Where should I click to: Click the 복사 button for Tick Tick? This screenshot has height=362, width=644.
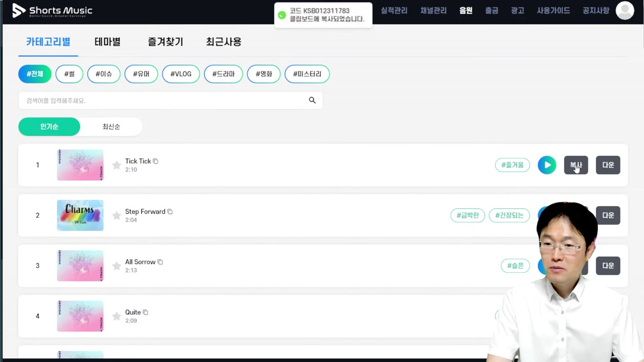coord(576,165)
